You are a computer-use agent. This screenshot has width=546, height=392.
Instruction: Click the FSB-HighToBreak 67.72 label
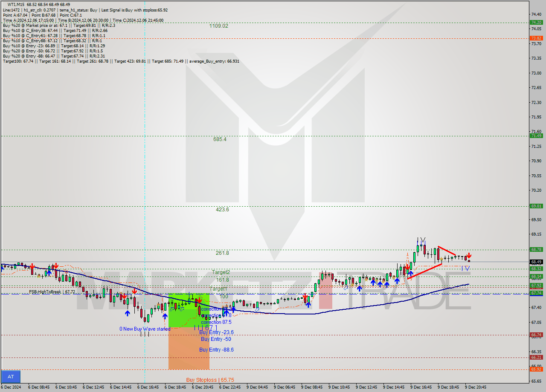click(52, 292)
